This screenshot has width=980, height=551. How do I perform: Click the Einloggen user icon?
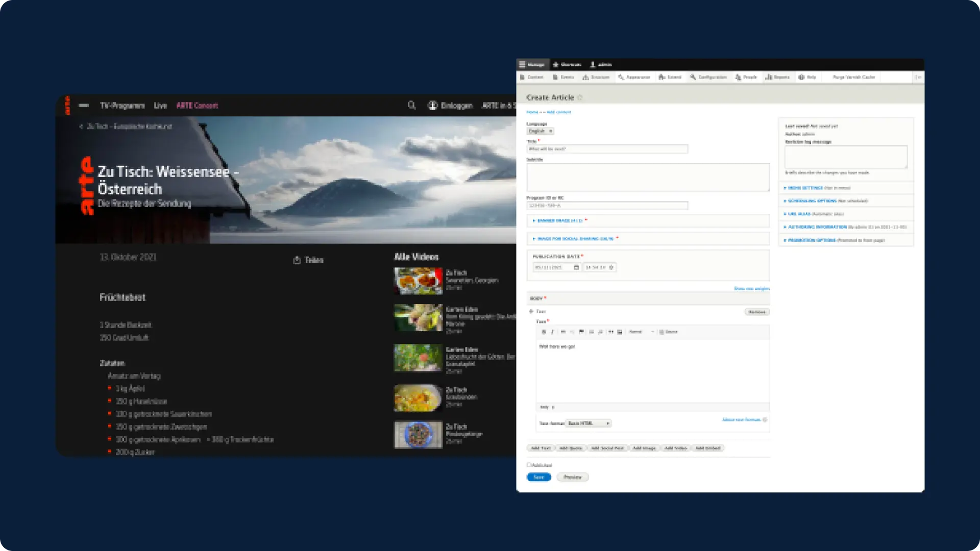[x=433, y=106]
